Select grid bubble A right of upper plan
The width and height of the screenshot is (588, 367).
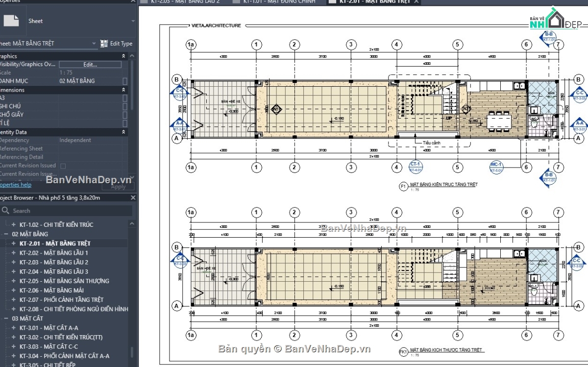[579, 139]
